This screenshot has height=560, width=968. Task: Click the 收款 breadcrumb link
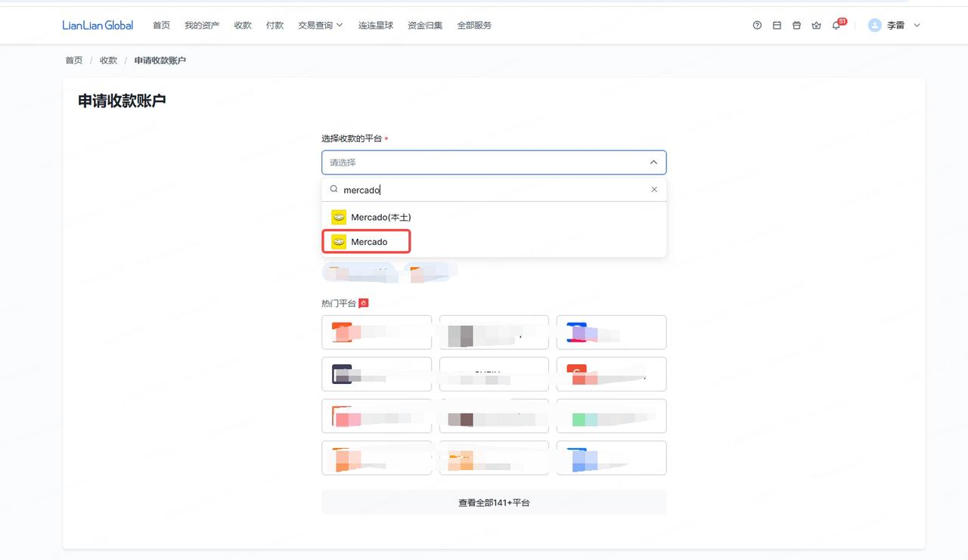tap(109, 60)
